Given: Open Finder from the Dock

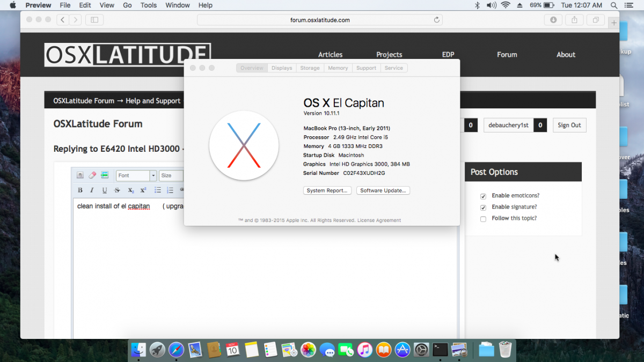Looking at the screenshot, I should tap(138, 350).
